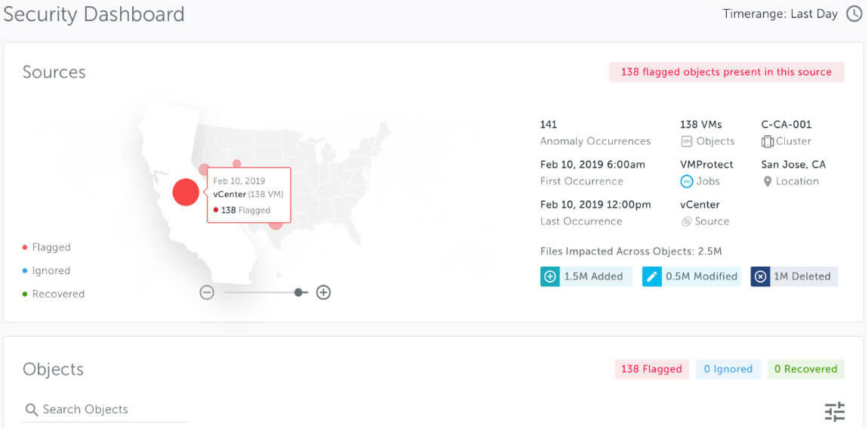The height and width of the screenshot is (429, 868).
Task: Select the 0 Ignored filter tab
Action: (x=728, y=369)
